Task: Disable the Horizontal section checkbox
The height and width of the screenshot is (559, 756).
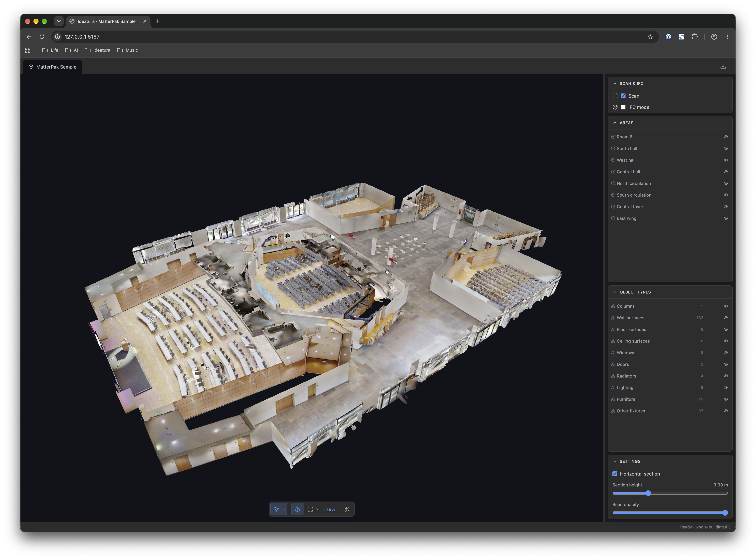Action: click(x=615, y=474)
